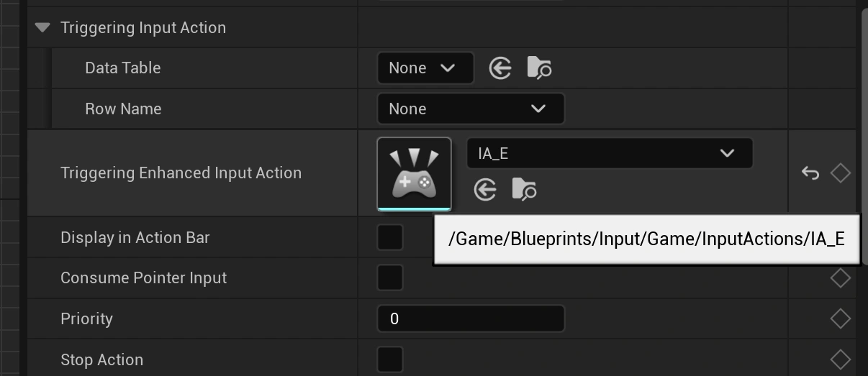Enable Display in Action Bar checkbox
Image resolution: width=868 pixels, height=376 pixels.
pyautogui.click(x=390, y=238)
